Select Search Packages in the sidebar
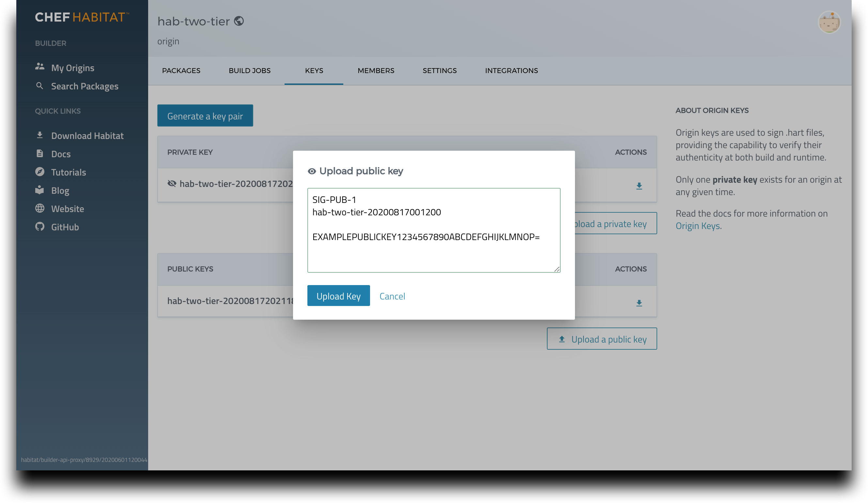This screenshot has width=868, height=503. tap(85, 86)
